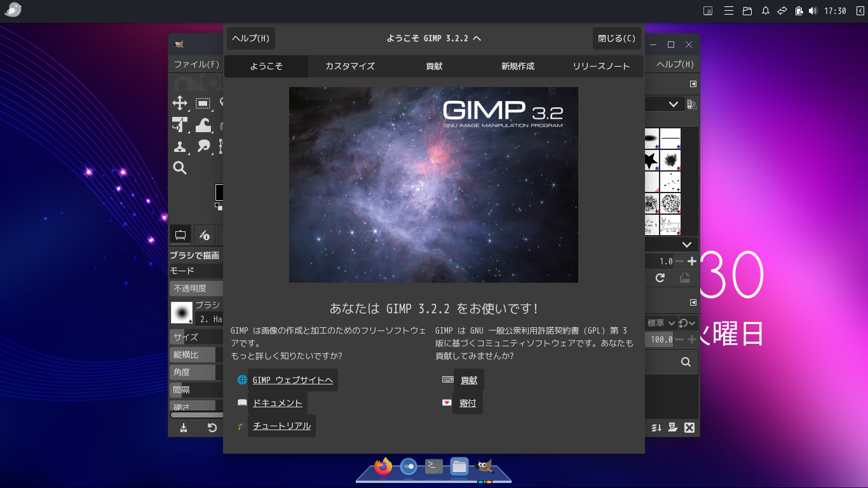Screen dimensions: 868x488
Task: Save tool preset using bottom-left download icon
Action: (184, 428)
